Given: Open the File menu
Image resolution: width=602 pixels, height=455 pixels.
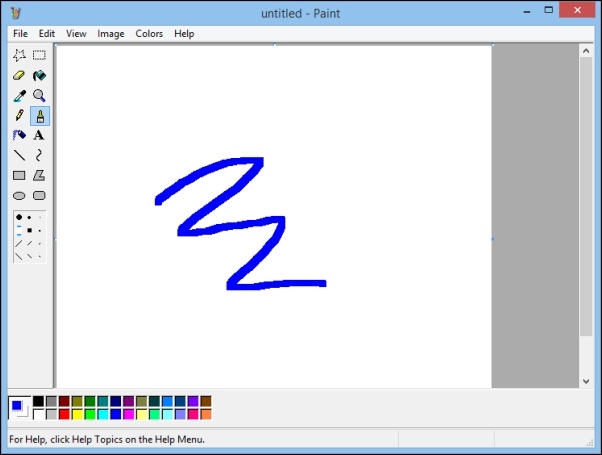Looking at the screenshot, I should click(20, 34).
